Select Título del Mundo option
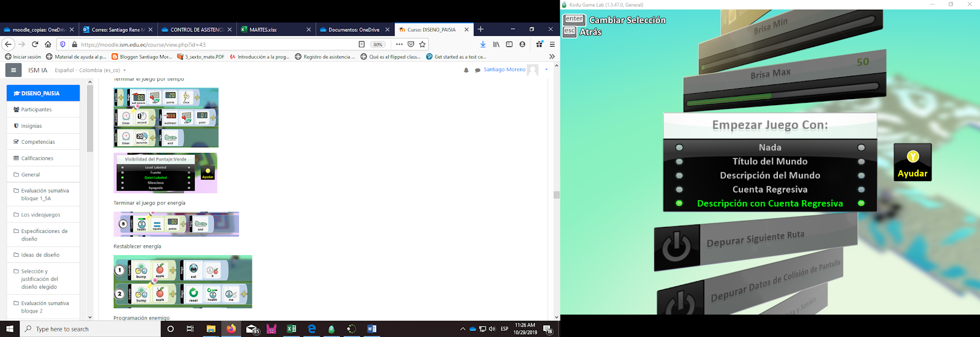 coord(770,161)
